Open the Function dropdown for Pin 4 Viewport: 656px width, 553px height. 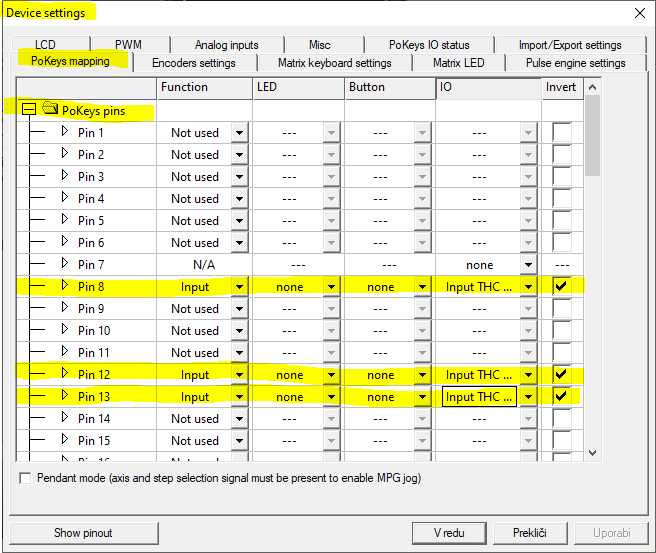(239, 199)
